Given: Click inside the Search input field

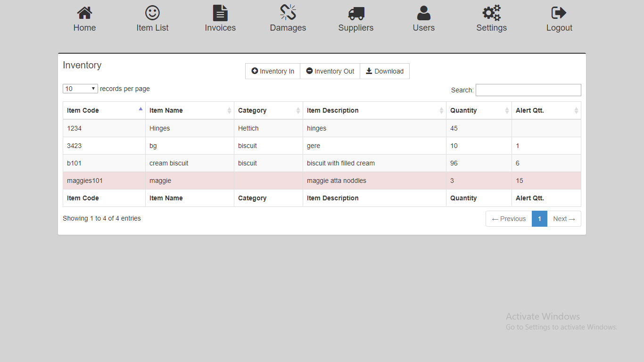Looking at the screenshot, I should [x=528, y=90].
